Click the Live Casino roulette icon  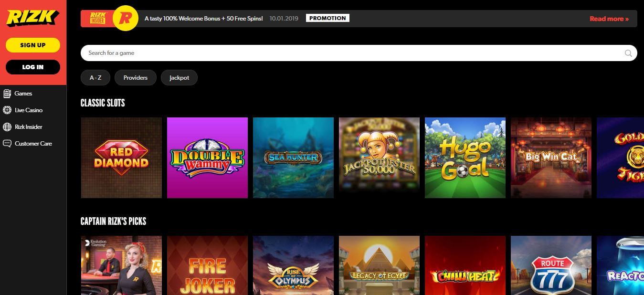tap(7, 110)
